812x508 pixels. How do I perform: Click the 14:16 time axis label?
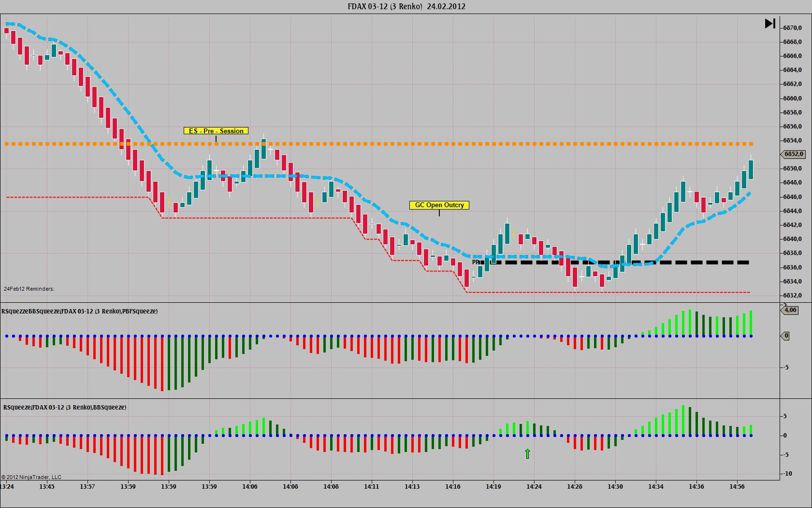click(453, 487)
